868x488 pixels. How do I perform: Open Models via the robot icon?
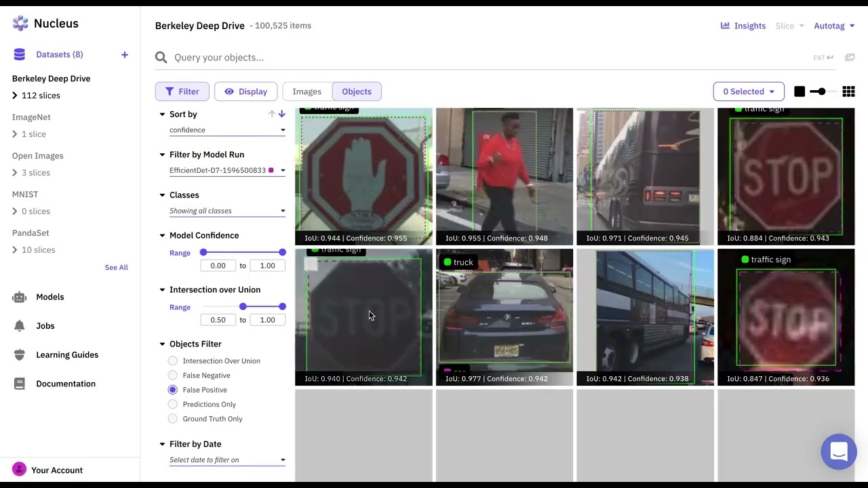click(20, 297)
